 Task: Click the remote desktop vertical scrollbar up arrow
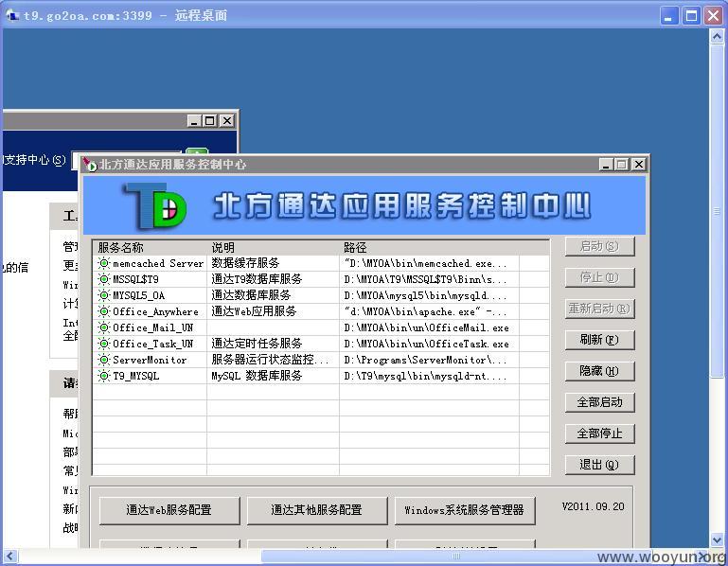(717, 36)
